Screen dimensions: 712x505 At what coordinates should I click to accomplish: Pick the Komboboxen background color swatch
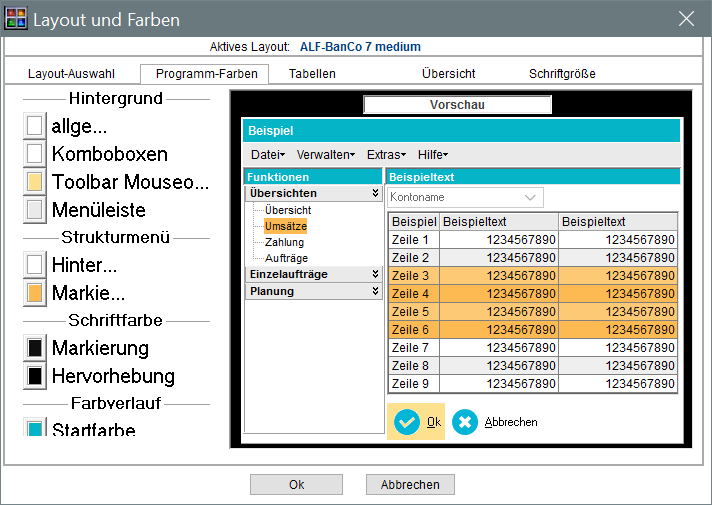[35, 154]
